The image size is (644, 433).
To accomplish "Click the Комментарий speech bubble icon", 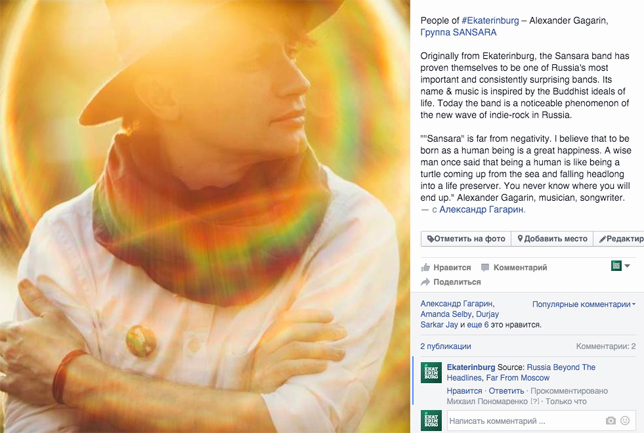I will point(485,268).
